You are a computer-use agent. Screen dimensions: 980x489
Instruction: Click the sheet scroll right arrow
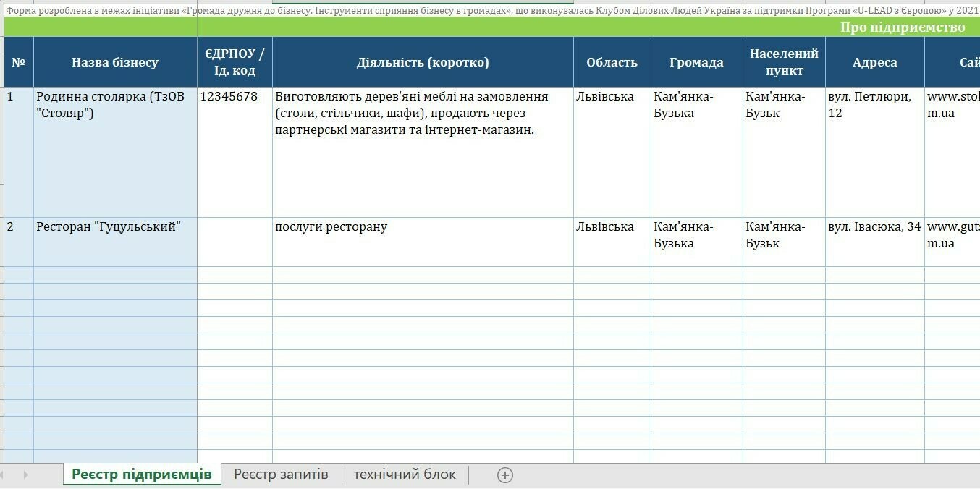(x=25, y=475)
